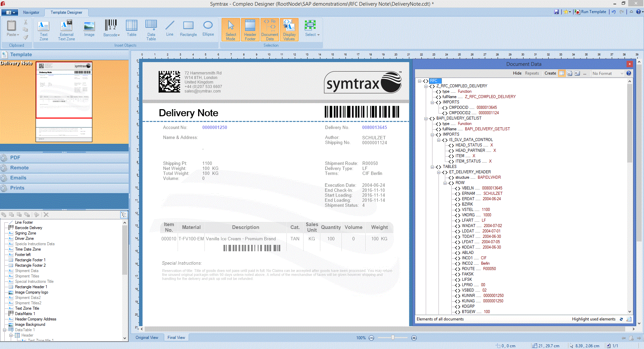Click Delivery Note title on the canvas
644x349 pixels.
coord(188,113)
